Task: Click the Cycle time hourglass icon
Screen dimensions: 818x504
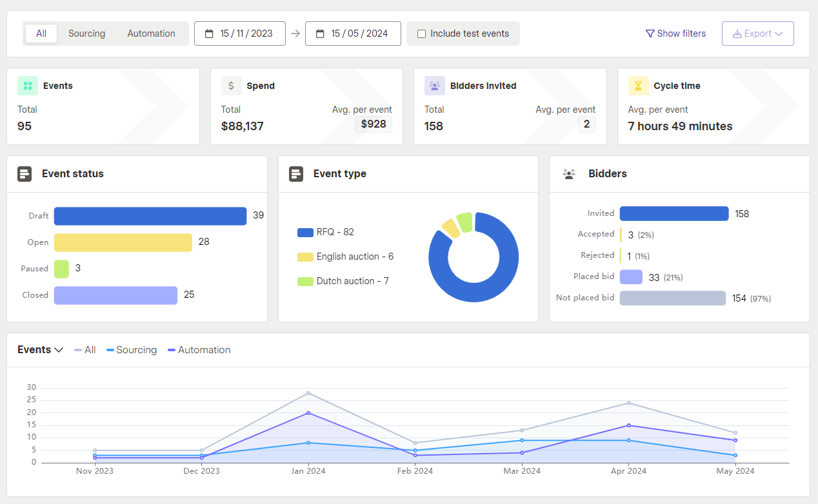Action: 637,85
